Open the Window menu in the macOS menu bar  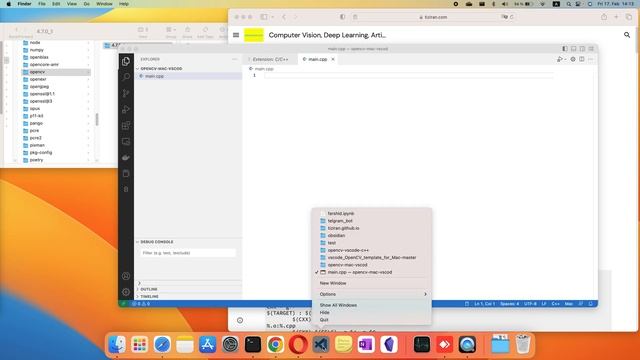[104, 4]
